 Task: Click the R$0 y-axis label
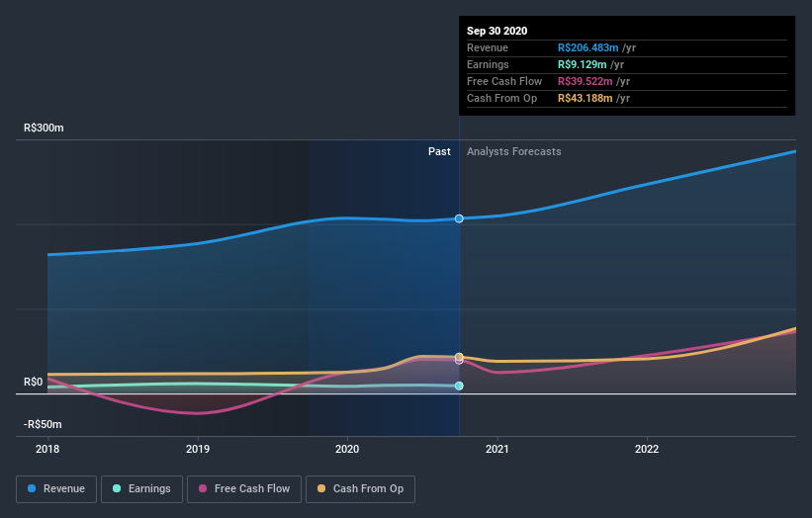click(x=34, y=382)
